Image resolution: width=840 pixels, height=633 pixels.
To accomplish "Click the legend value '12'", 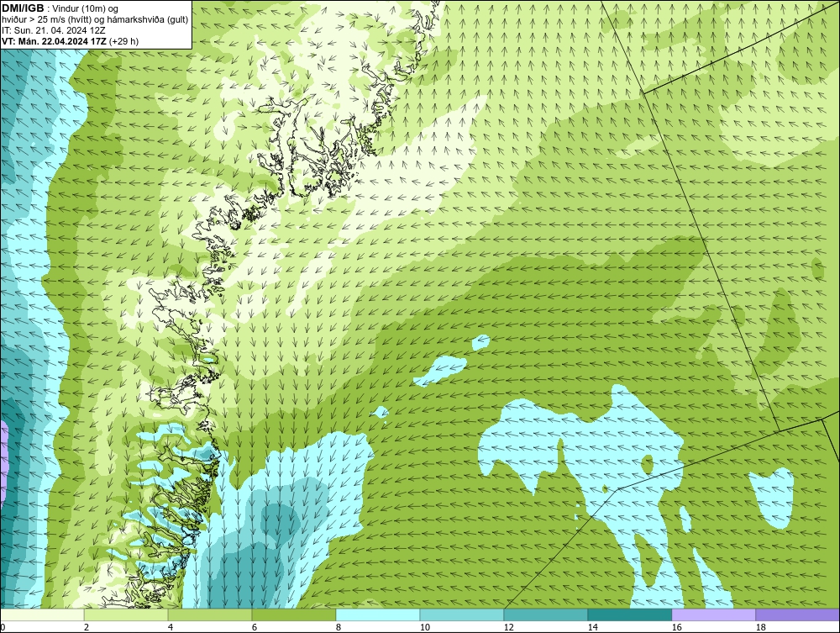I will [508, 627].
